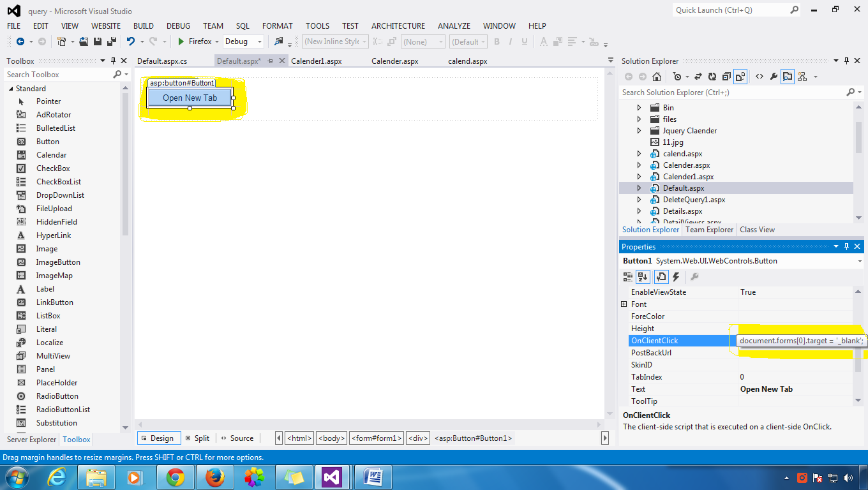Expand the Bin folder in Solution Explorer
This screenshot has height=490, width=868.
[640, 108]
